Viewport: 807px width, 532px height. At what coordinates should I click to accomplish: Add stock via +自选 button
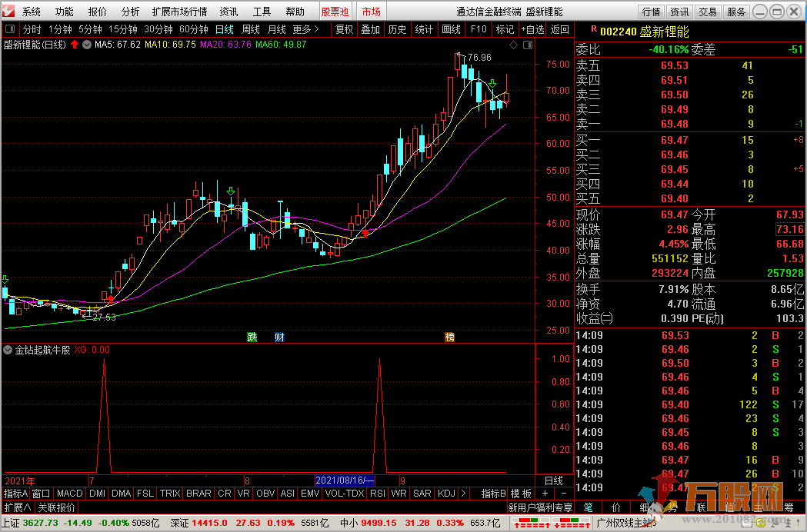(x=532, y=29)
